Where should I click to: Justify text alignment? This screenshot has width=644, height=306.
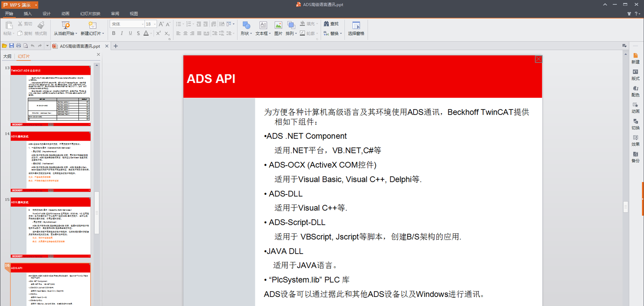[199, 33]
